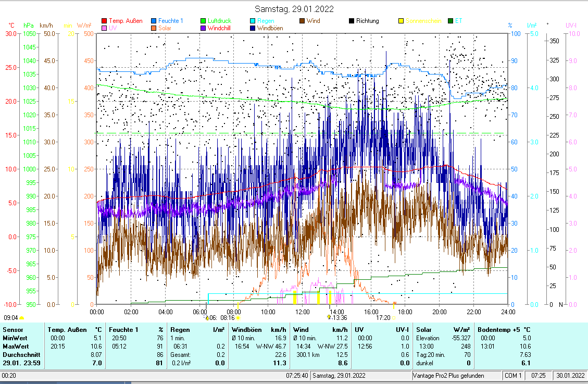Click the cyan Regen legend square

click(x=253, y=21)
